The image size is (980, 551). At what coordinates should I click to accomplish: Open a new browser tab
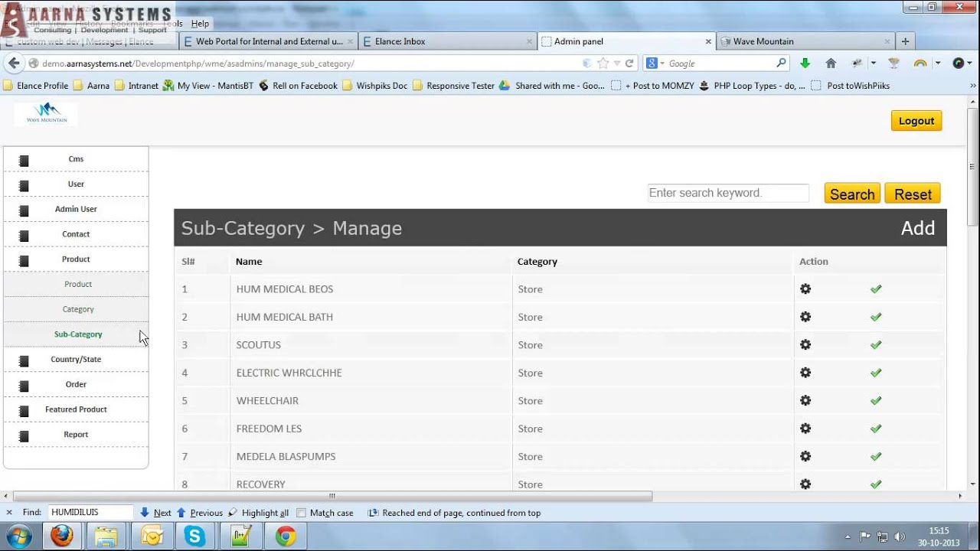[905, 41]
